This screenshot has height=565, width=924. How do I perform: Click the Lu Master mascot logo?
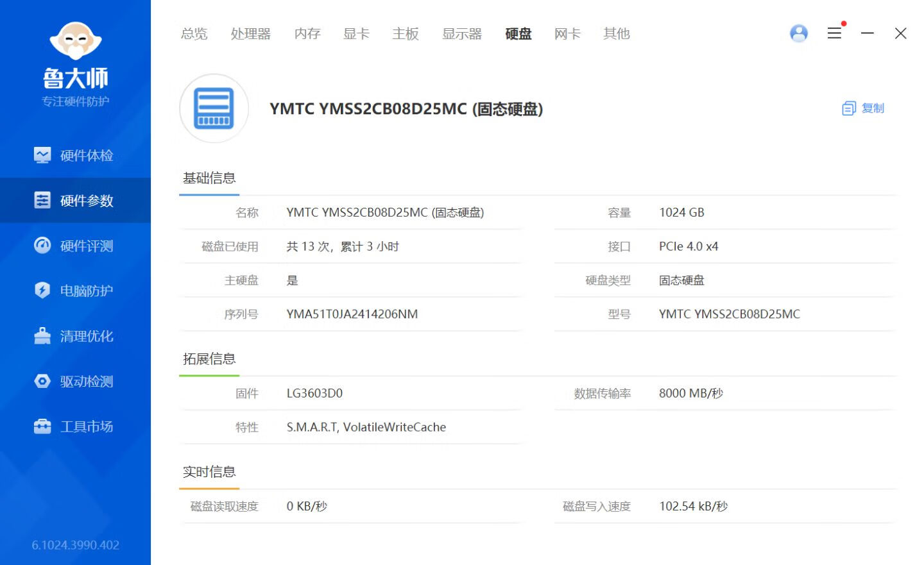point(76,41)
